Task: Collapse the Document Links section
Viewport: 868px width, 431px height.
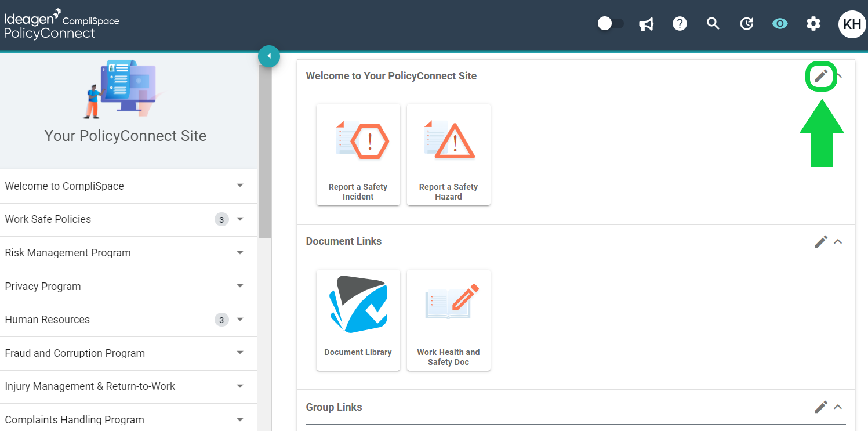Action: point(838,241)
